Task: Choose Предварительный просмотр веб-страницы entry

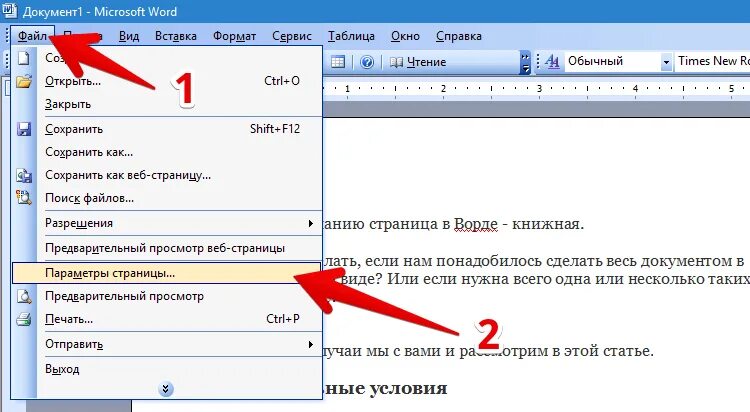Action: (167, 248)
